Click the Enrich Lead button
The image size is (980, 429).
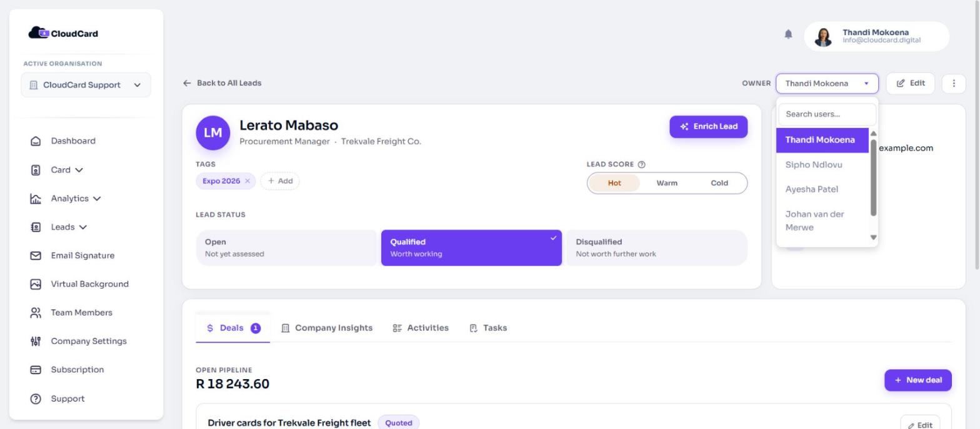(x=708, y=126)
